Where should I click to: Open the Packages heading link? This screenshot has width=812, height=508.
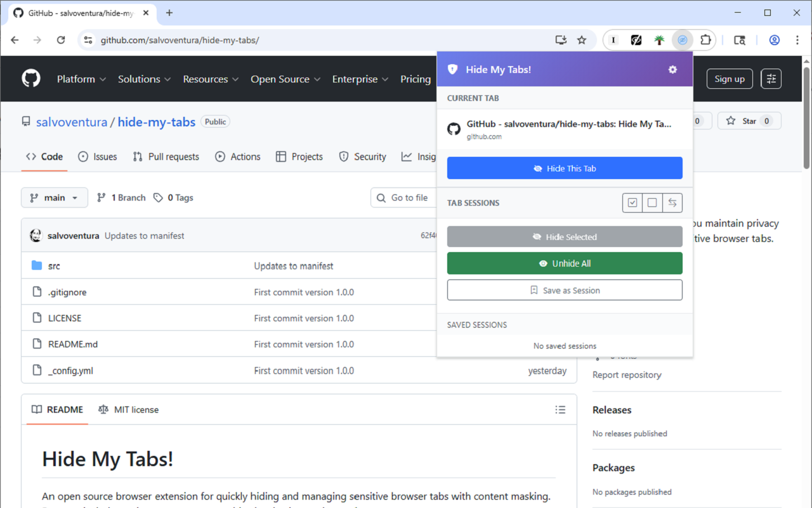pos(613,467)
